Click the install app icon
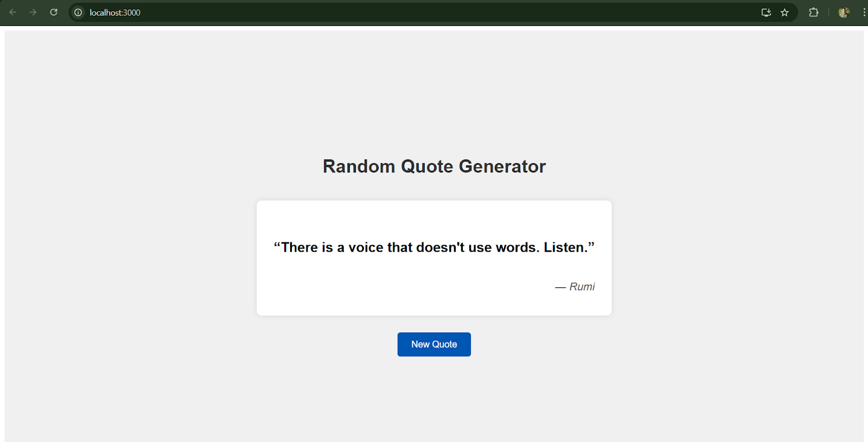Screen dimensions: 868x442 pyautogui.click(x=766, y=12)
